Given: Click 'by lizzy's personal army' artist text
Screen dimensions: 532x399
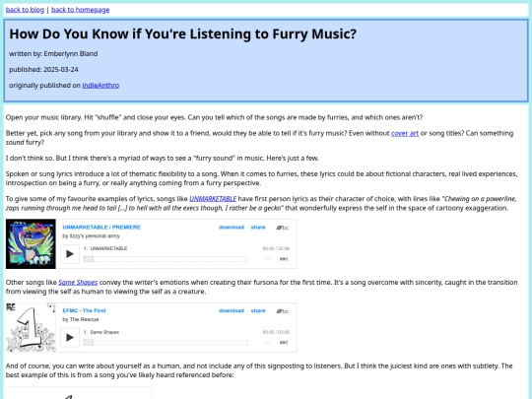Looking at the screenshot, I should 92,235.
